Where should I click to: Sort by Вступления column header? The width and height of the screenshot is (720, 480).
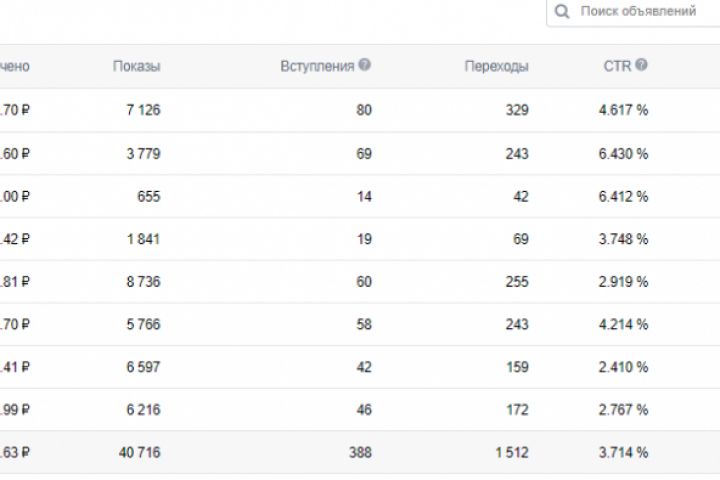click(317, 66)
